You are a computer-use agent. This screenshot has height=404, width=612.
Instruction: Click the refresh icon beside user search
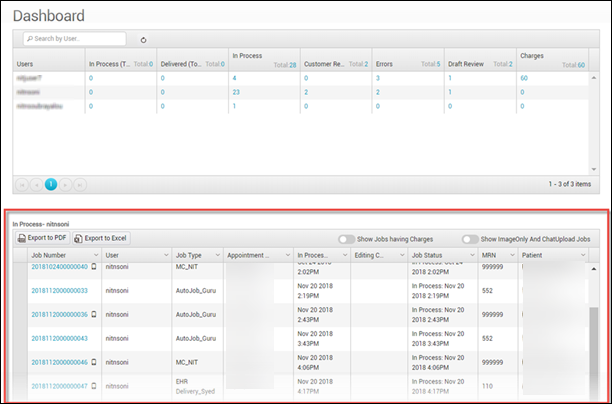143,40
